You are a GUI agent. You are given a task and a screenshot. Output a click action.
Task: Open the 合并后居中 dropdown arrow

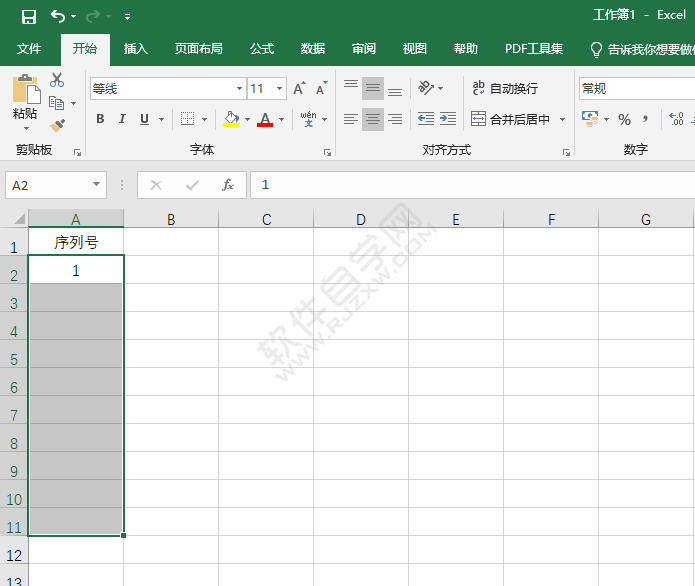(x=562, y=119)
